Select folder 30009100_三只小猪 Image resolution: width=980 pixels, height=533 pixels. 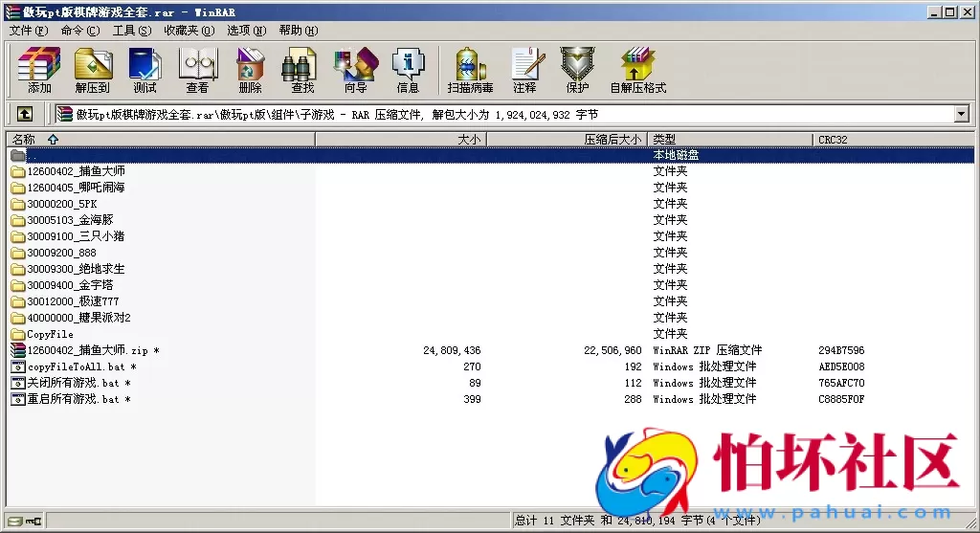76,236
